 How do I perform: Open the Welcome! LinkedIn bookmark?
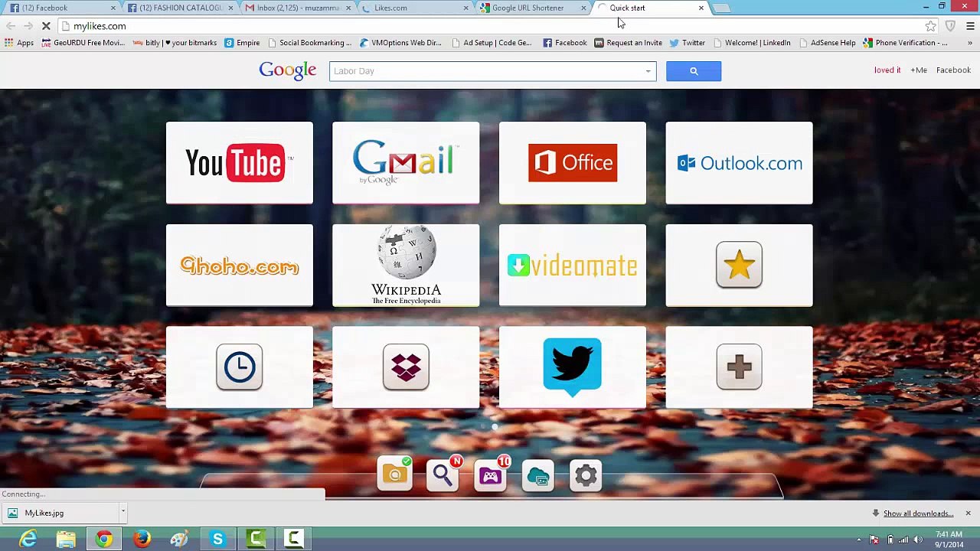coord(751,43)
